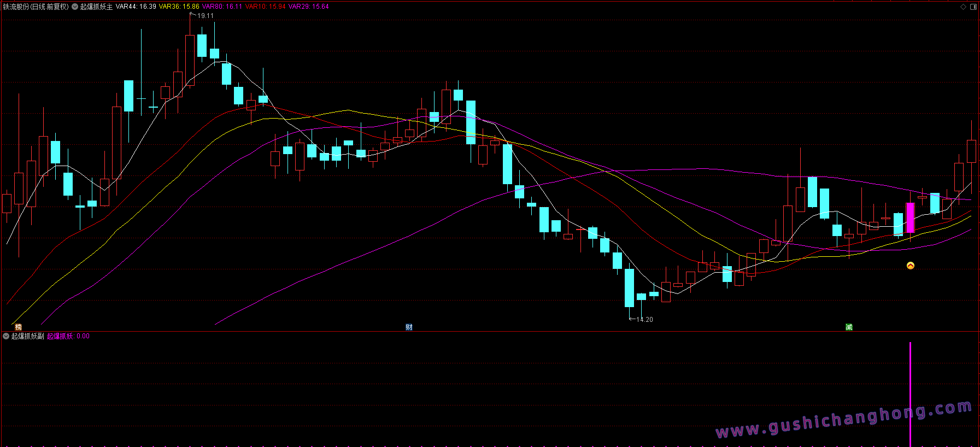This screenshot has height=447, width=980.
Task: Select the yellow VAR36 value label
Action: pos(179,7)
